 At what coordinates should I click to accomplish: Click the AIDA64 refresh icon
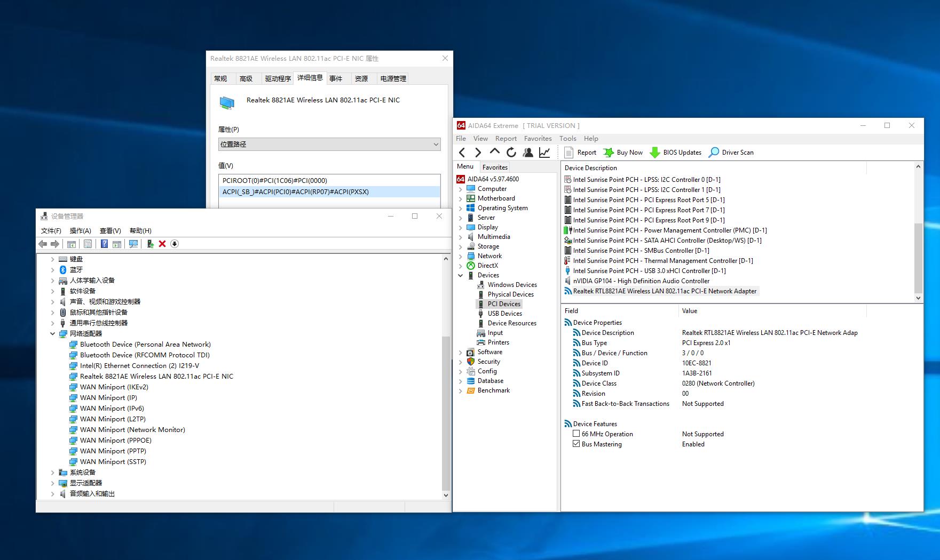point(511,153)
